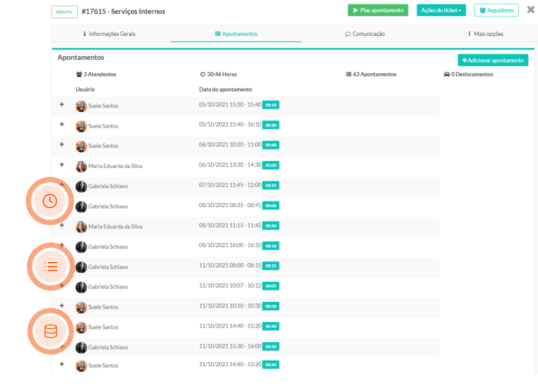The width and height of the screenshot is (538, 392).
Task: Click Gabriela Schiavo avatar on 11/10/2021 10:07 row
Action: pos(81,287)
